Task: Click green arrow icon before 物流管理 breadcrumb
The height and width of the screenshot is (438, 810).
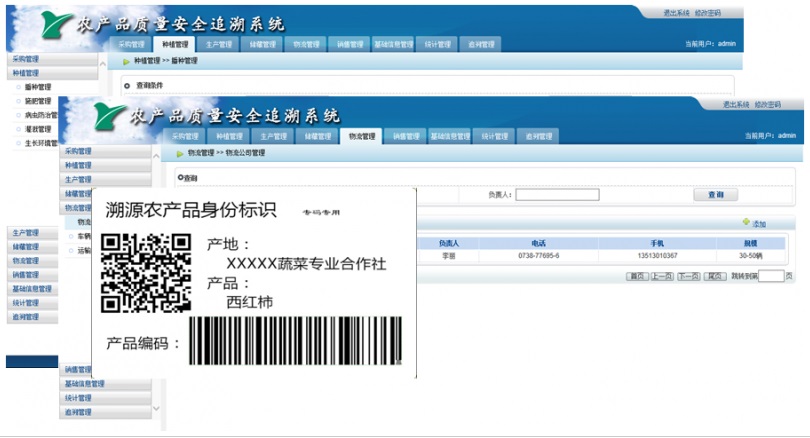Action: (x=180, y=153)
